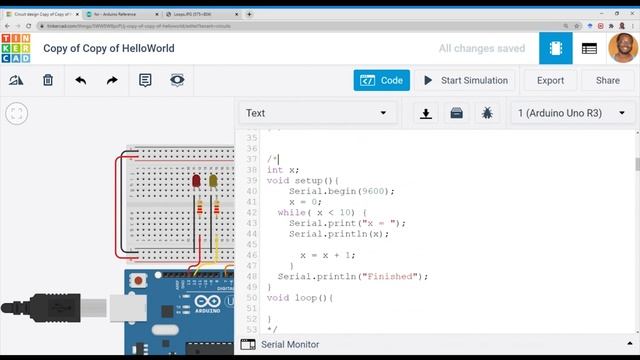Click code line void loop(){

point(300,298)
